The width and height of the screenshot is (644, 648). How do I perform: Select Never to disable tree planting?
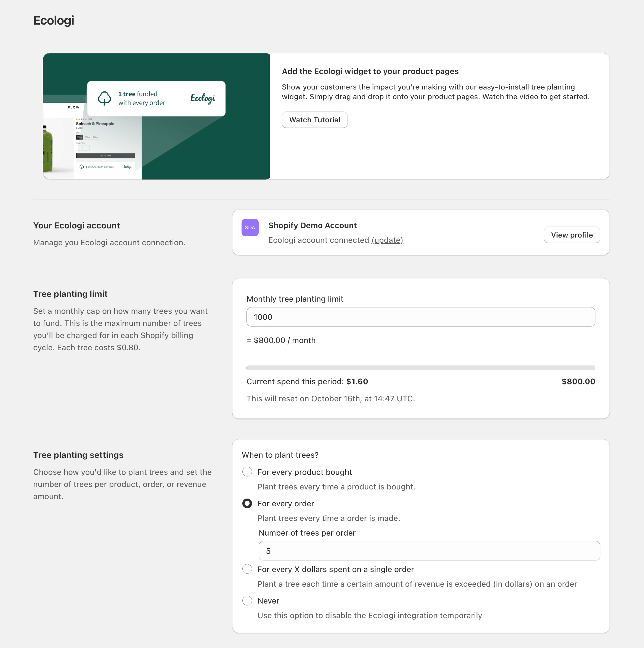[247, 601]
